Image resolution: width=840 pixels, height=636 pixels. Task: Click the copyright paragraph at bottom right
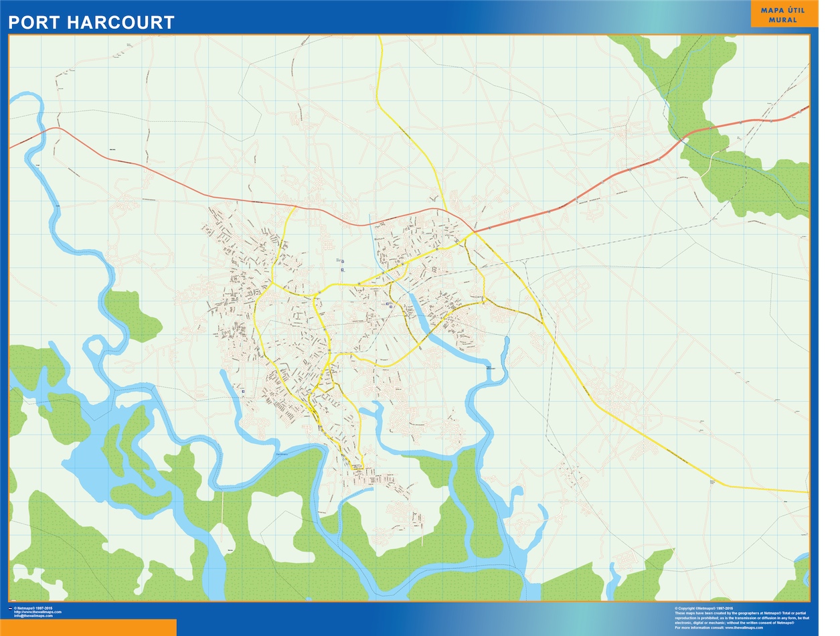pyautogui.click(x=742, y=618)
